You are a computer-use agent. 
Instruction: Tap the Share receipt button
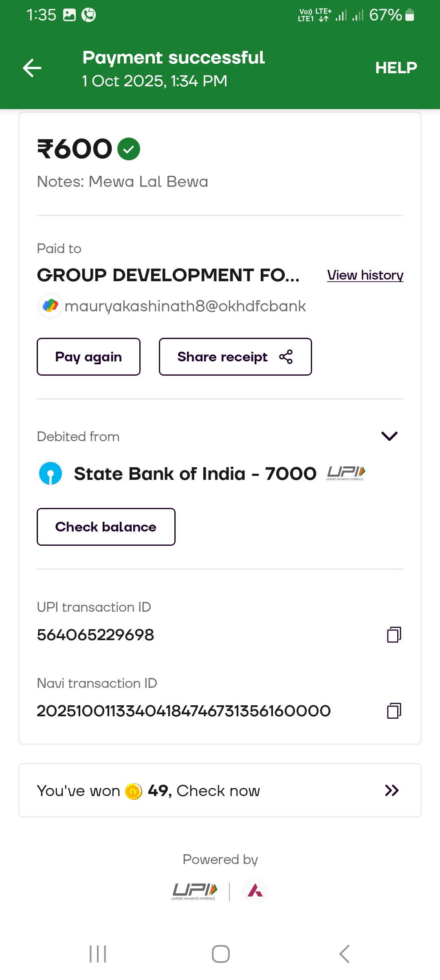[x=235, y=357]
